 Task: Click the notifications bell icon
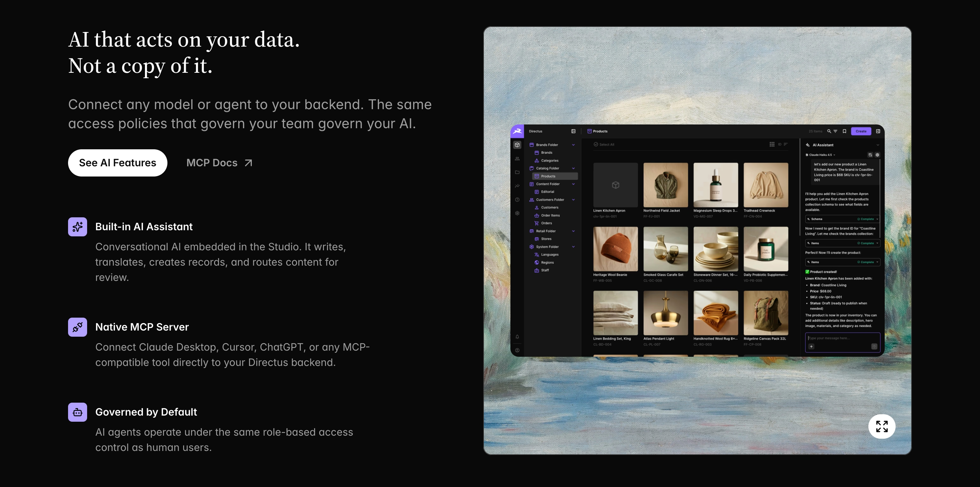(517, 336)
